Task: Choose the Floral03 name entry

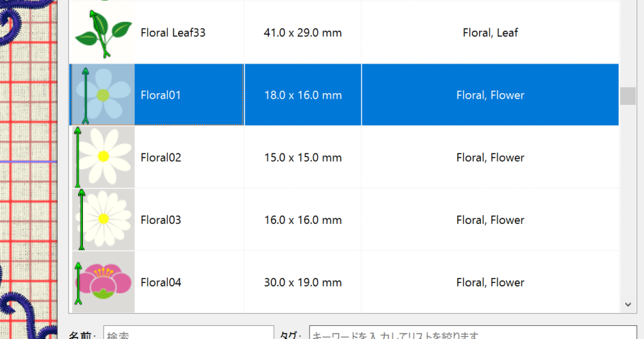Action: click(x=161, y=220)
